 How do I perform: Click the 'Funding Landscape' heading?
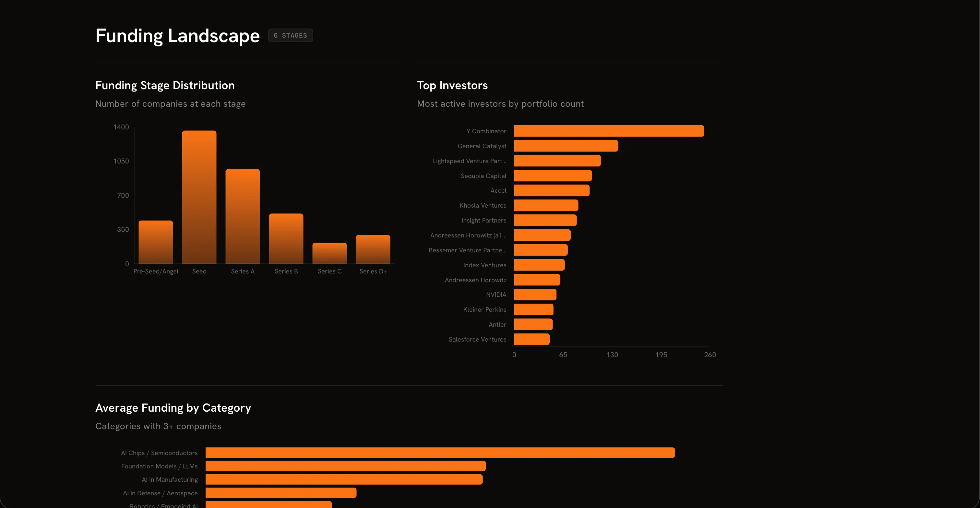point(177,36)
